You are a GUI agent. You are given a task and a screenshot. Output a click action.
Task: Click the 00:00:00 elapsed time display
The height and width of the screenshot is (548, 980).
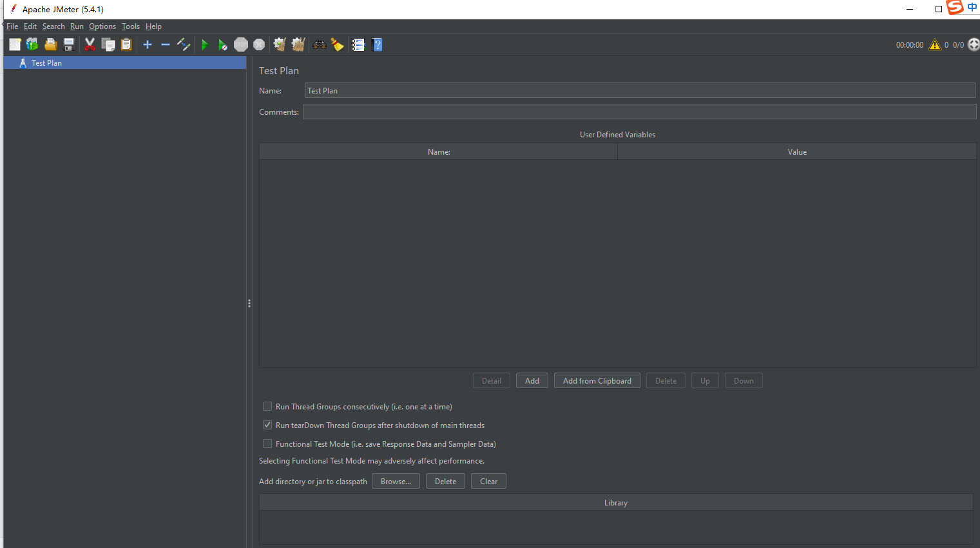click(x=910, y=45)
